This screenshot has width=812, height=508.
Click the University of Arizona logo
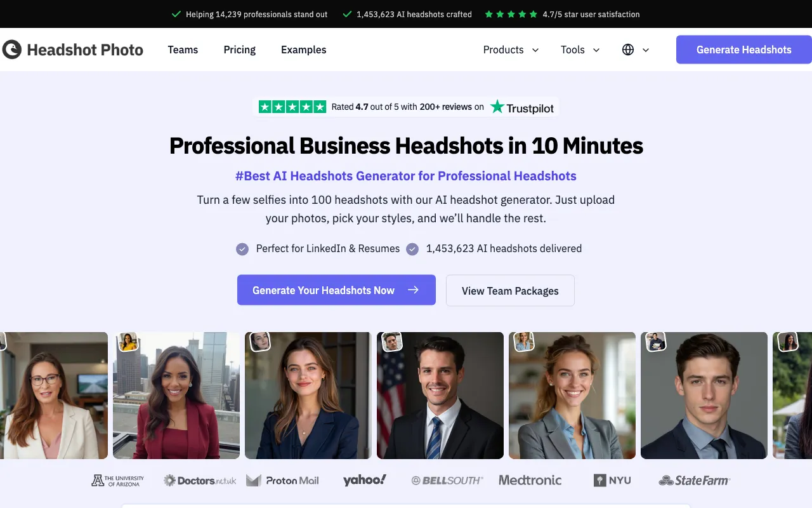(117, 481)
